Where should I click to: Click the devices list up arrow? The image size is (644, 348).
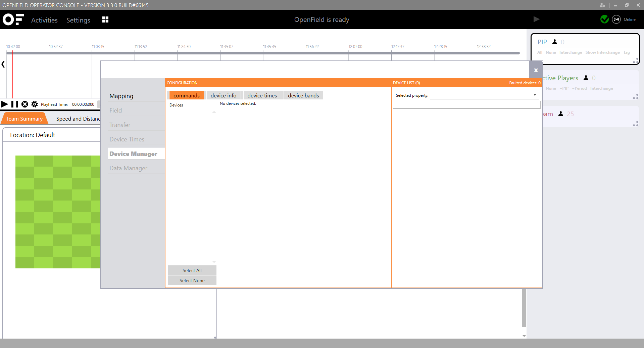coord(214,112)
